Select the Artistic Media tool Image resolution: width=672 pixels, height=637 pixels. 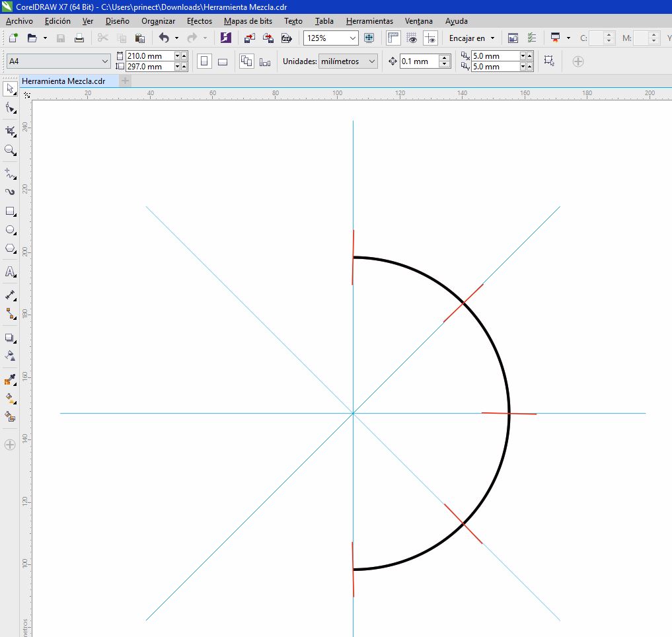[x=11, y=192]
